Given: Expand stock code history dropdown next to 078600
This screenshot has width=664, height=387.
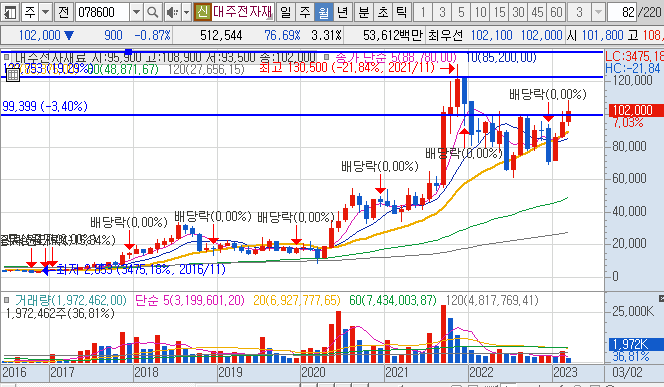Looking at the screenshot, I should tap(136, 12).
